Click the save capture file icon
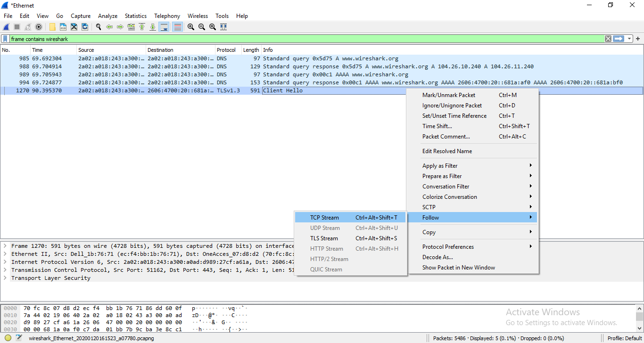 [63, 27]
